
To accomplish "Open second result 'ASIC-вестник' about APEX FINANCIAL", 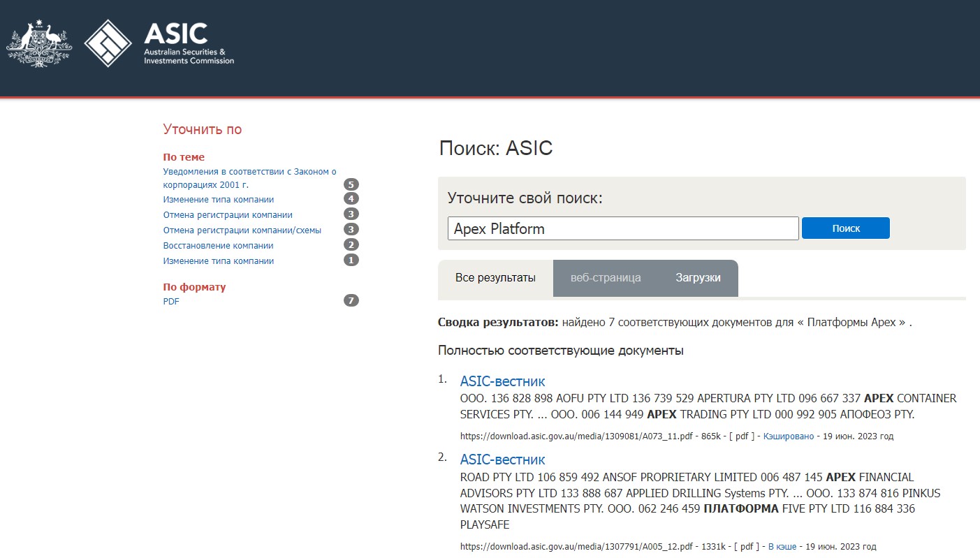I will pos(502,460).
